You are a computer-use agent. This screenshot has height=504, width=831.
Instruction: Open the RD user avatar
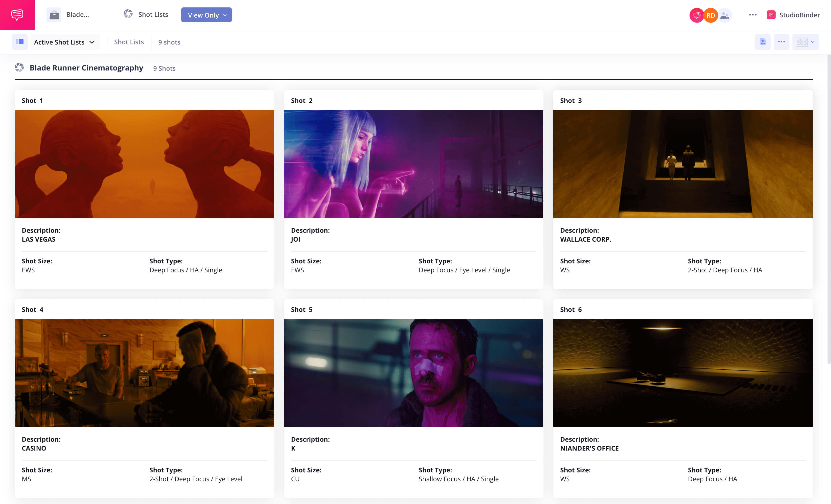711,15
